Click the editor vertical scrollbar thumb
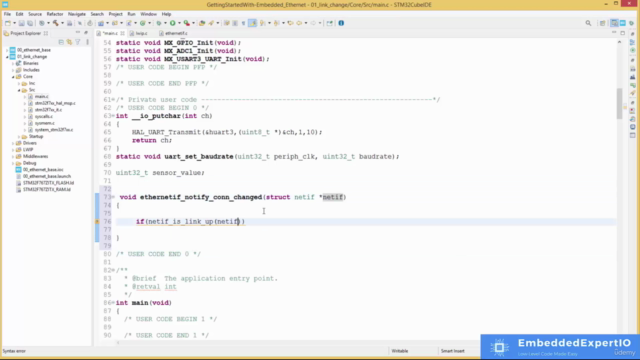Viewport: 640px width, 360px height. (620, 104)
